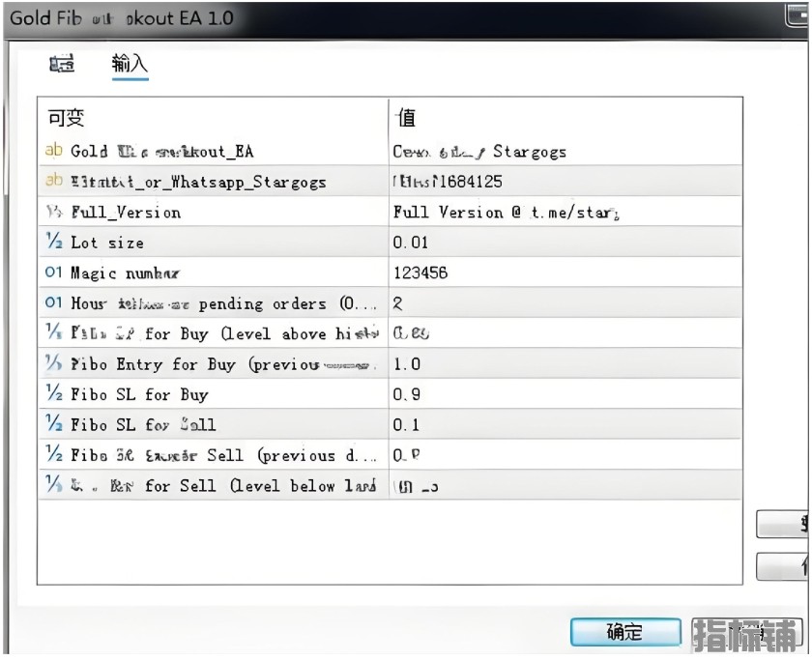Select the Fibo Entry for Buy value 1.0

coord(407,364)
